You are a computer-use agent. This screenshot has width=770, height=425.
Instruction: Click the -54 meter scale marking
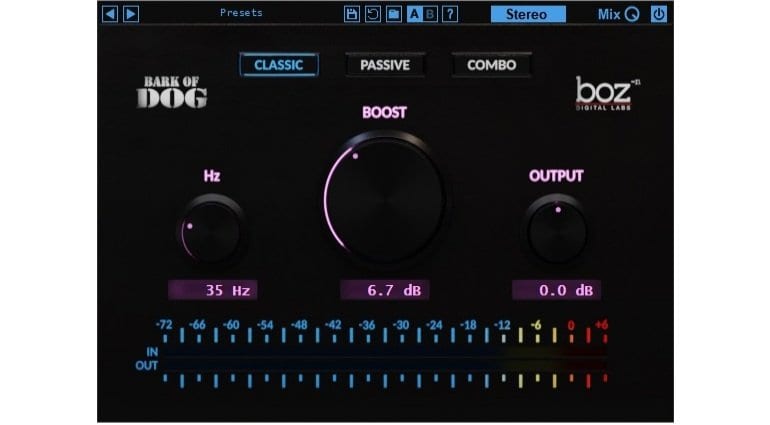pyautogui.click(x=265, y=325)
